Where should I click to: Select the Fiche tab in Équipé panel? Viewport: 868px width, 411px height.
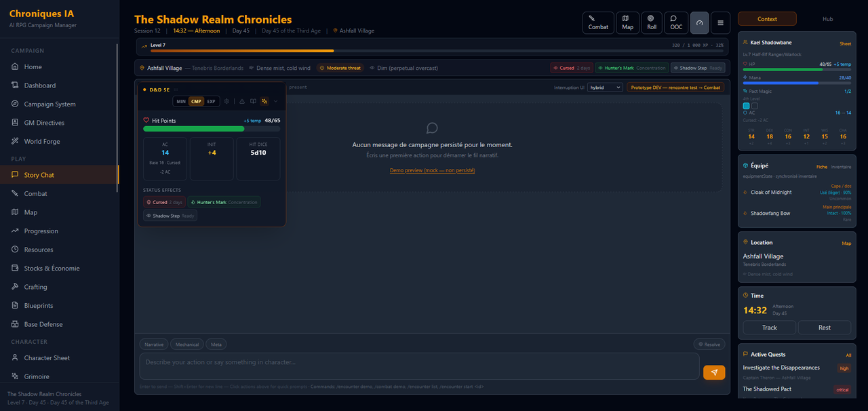(821, 167)
